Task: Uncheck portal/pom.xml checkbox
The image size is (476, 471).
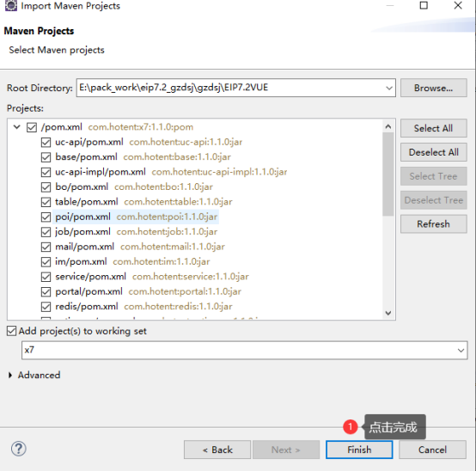Action: click(46, 292)
